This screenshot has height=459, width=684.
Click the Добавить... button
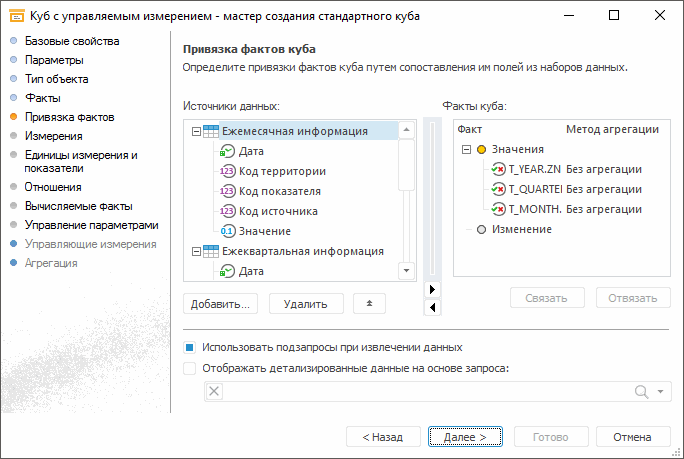221,302
